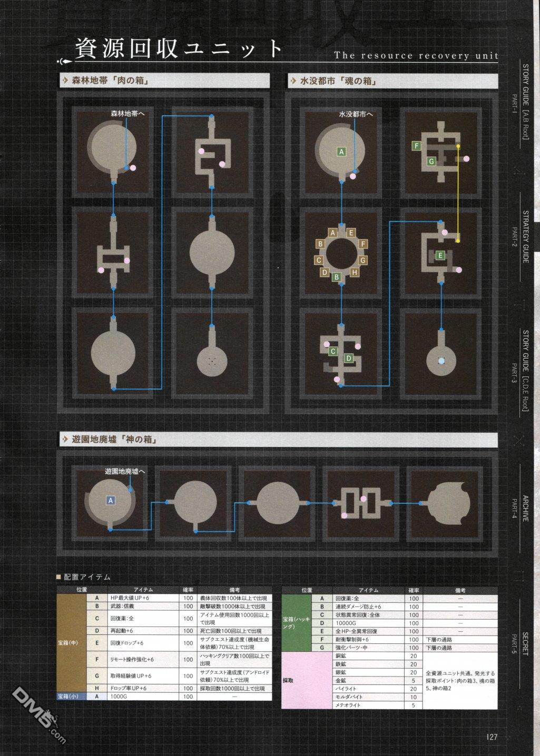
Task: Click the 遊園地廃墟へ exit label
Action: pyautogui.click(x=125, y=471)
